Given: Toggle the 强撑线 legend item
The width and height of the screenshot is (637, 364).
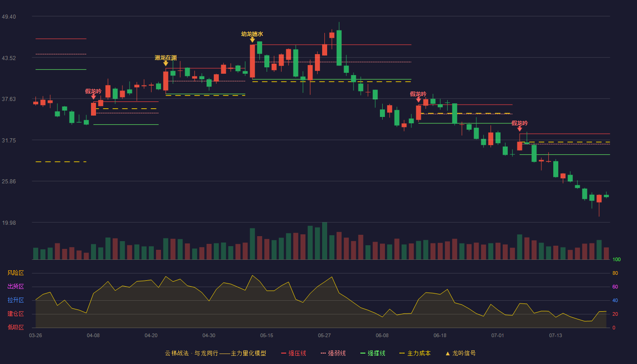Looking at the screenshot, I should point(373,353).
